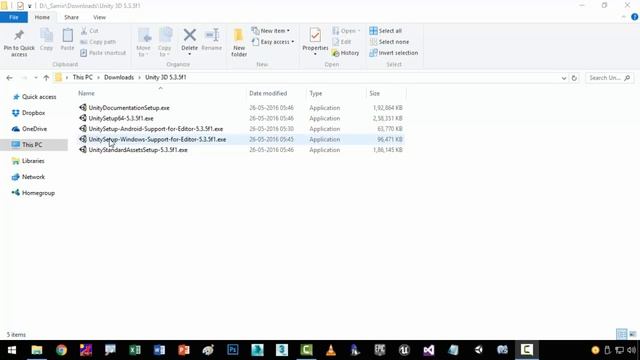Switch to the Share ribbon tab
640x360 pixels.
[71, 18]
